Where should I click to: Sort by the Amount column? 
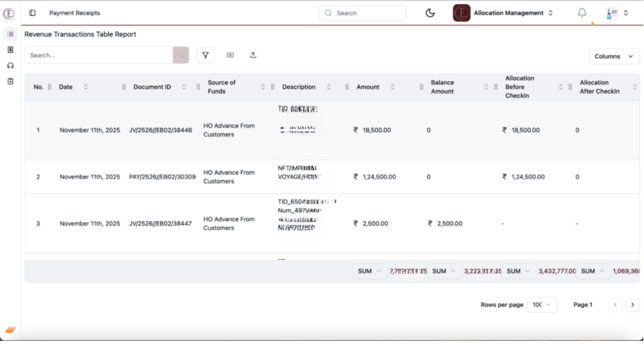point(392,87)
